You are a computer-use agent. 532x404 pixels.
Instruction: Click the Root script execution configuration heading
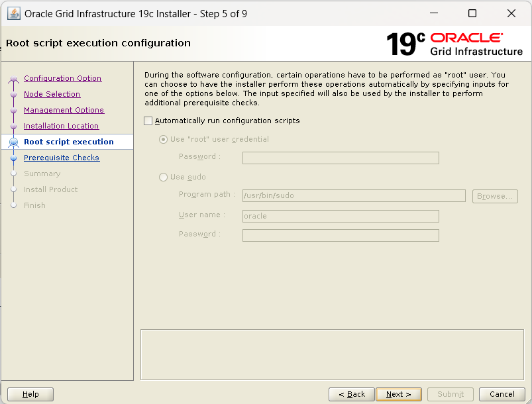(99, 43)
